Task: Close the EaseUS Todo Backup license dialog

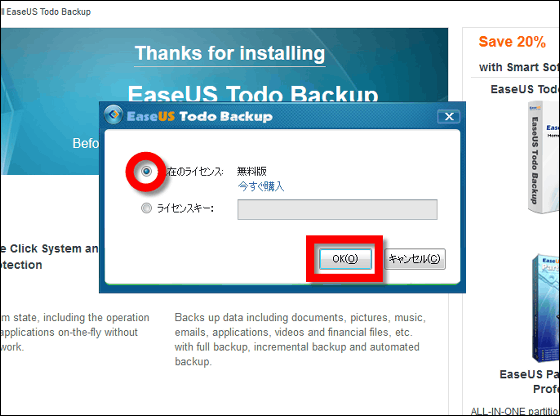Action: (449, 116)
